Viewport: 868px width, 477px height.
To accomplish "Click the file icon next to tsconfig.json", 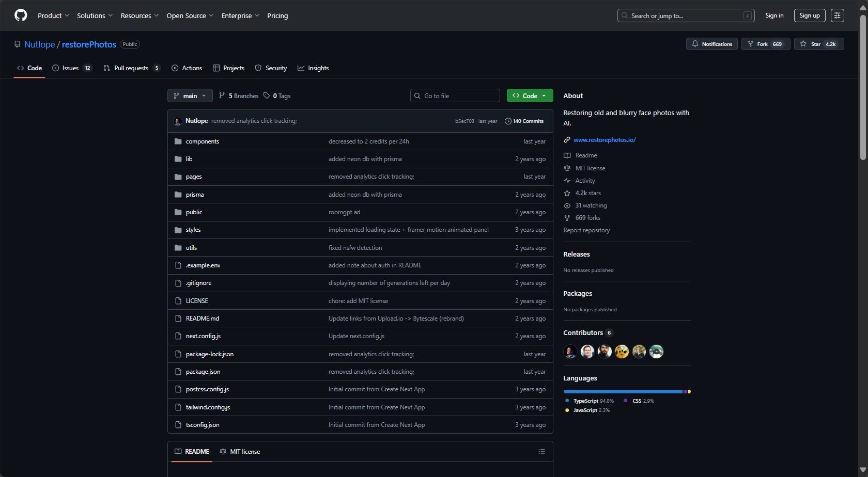I will pyautogui.click(x=178, y=425).
